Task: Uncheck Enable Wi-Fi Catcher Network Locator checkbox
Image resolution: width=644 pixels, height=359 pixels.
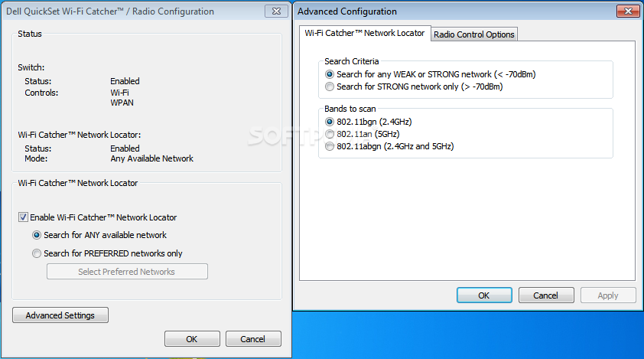Action: tap(24, 217)
